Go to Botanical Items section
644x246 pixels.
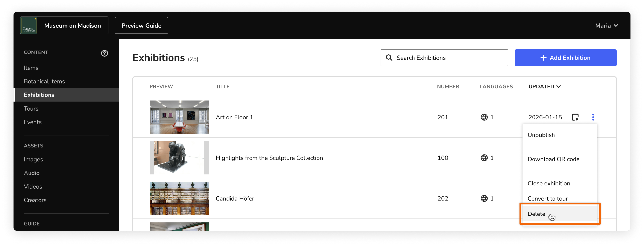[44, 81]
